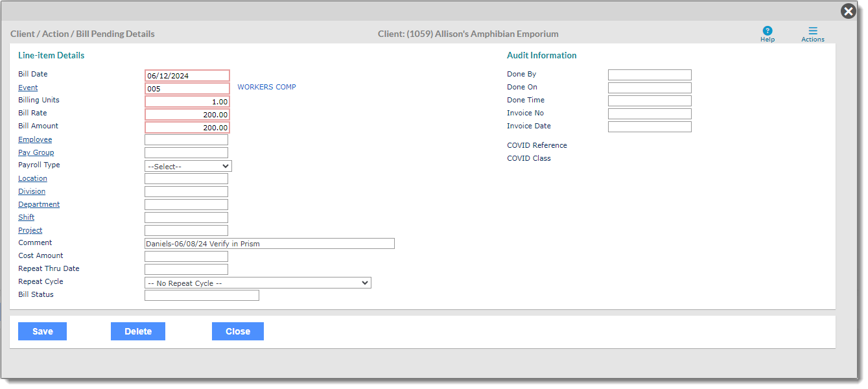Click the Project lookup link
868x389 pixels.
click(30, 230)
